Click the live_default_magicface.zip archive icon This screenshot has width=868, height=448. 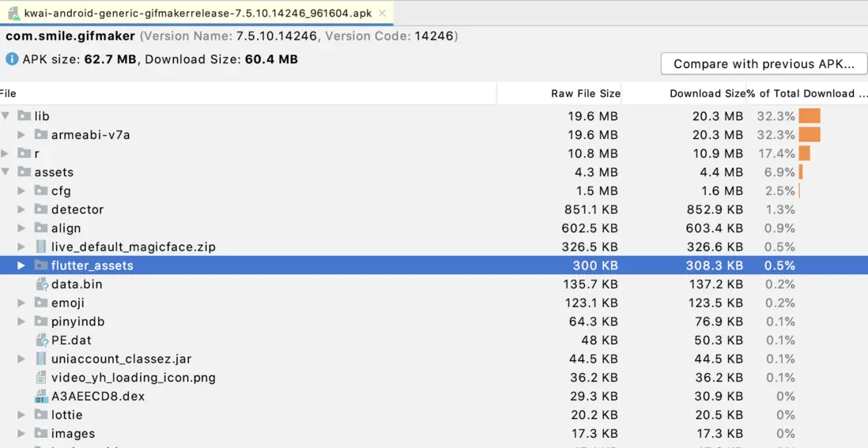click(41, 247)
